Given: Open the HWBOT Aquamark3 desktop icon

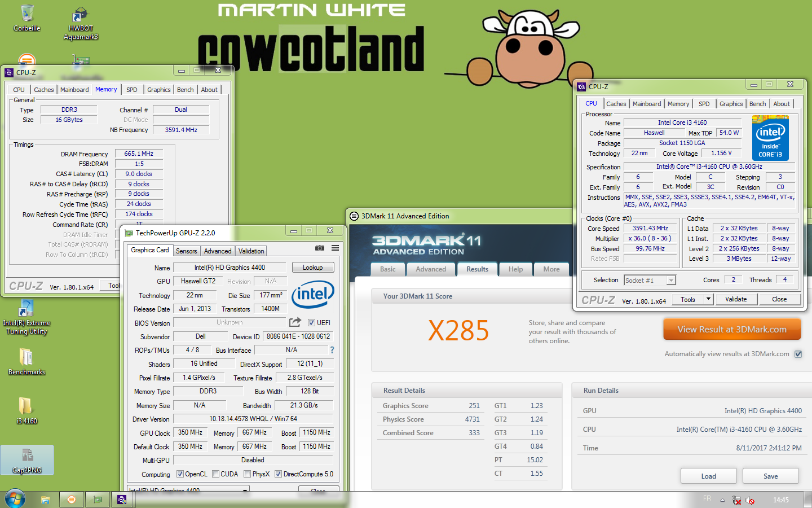Looking at the screenshot, I should click(81, 24).
